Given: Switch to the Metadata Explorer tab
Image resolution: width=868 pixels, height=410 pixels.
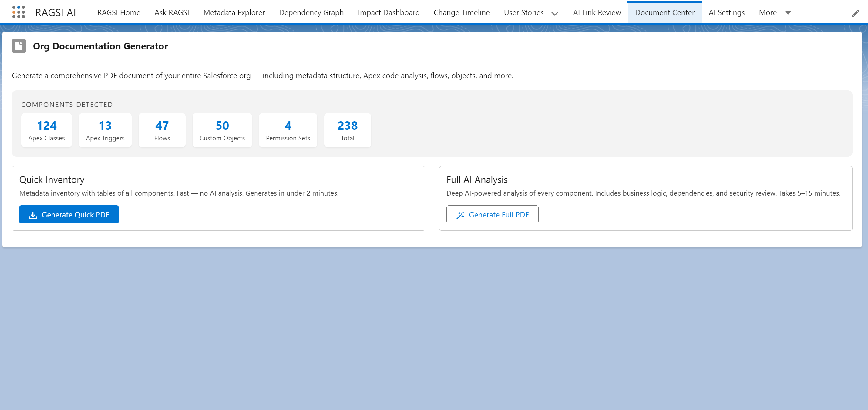Looking at the screenshot, I should tap(234, 12).
